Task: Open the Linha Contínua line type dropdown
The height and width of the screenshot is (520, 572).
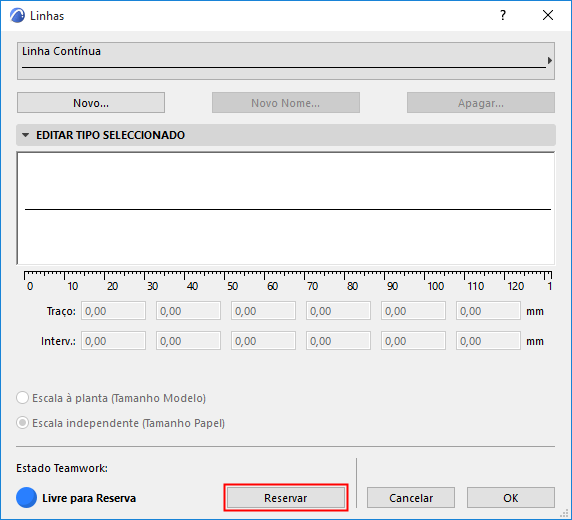Action: pyautogui.click(x=286, y=61)
